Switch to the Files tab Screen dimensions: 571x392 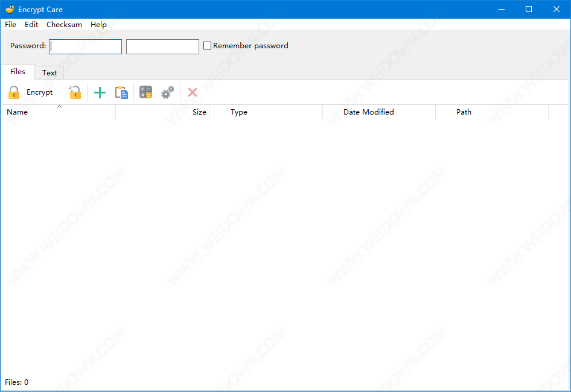tap(18, 72)
